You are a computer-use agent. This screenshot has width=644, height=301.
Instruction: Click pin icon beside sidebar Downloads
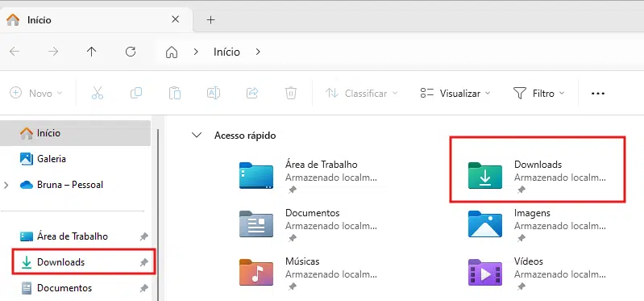(143, 262)
